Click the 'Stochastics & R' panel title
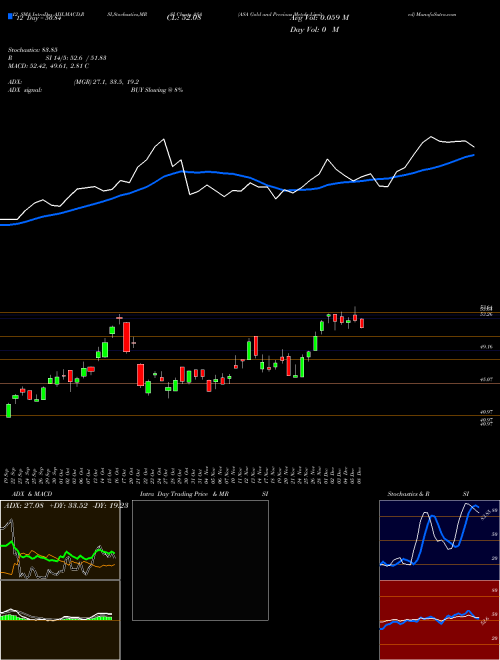The height and width of the screenshot is (660, 500). point(409,494)
